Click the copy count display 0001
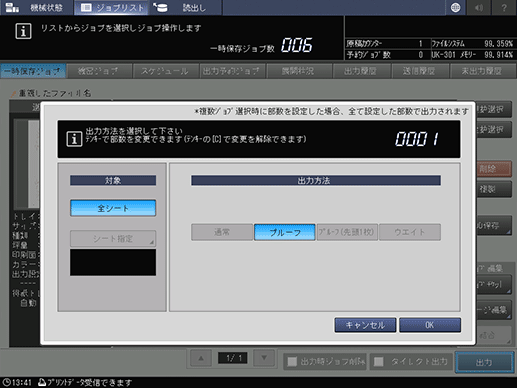Viewport: 517px width, 388px height. [x=417, y=139]
